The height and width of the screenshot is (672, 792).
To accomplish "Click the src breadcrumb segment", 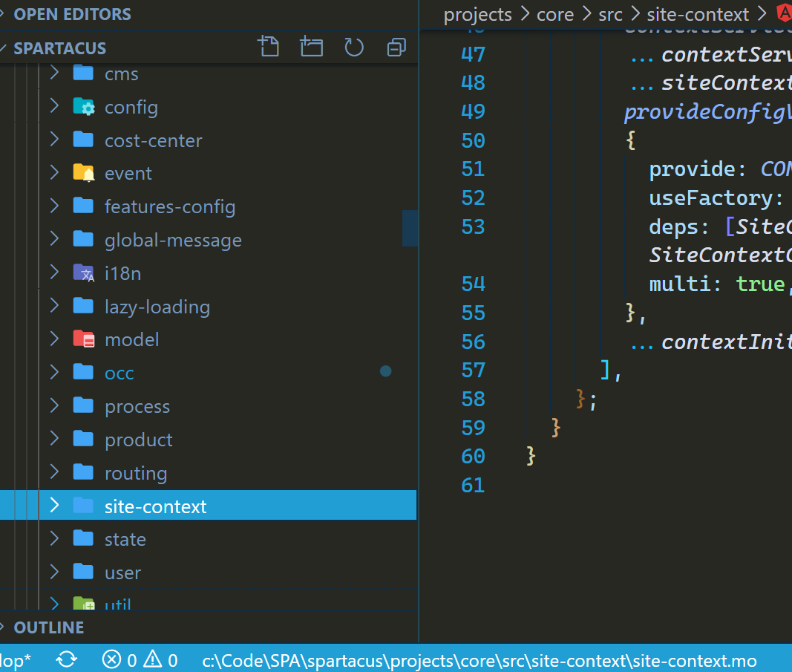I will point(610,15).
